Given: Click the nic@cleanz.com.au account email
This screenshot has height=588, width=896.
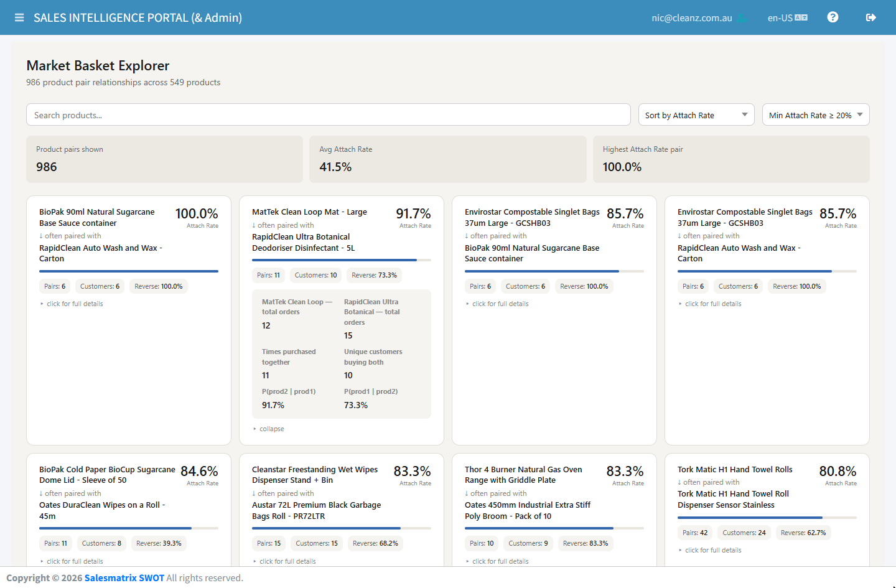Looking at the screenshot, I should click(x=692, y=18).
